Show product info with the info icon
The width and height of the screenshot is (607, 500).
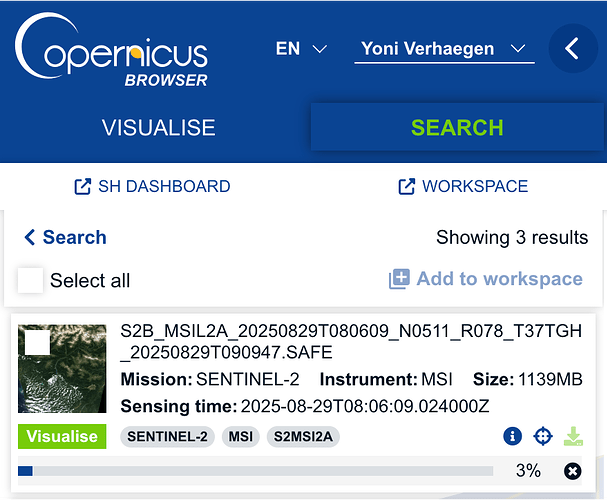513,436
